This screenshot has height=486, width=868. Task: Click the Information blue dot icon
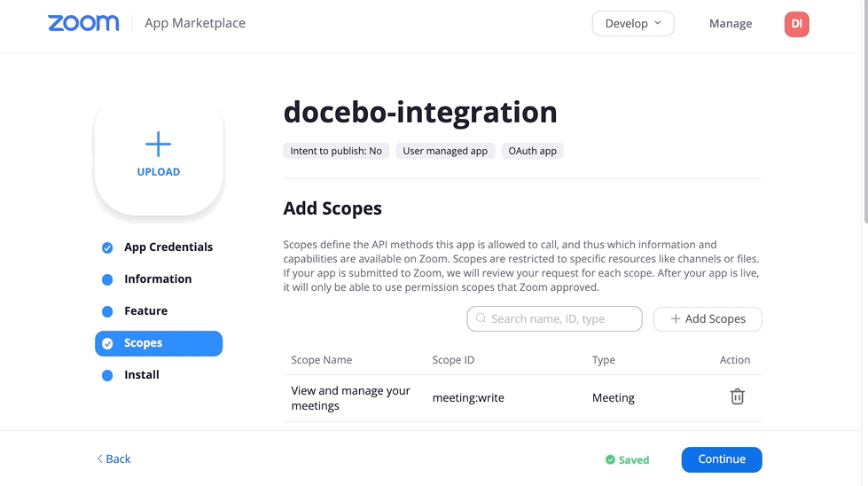click(x=107, y=279)
